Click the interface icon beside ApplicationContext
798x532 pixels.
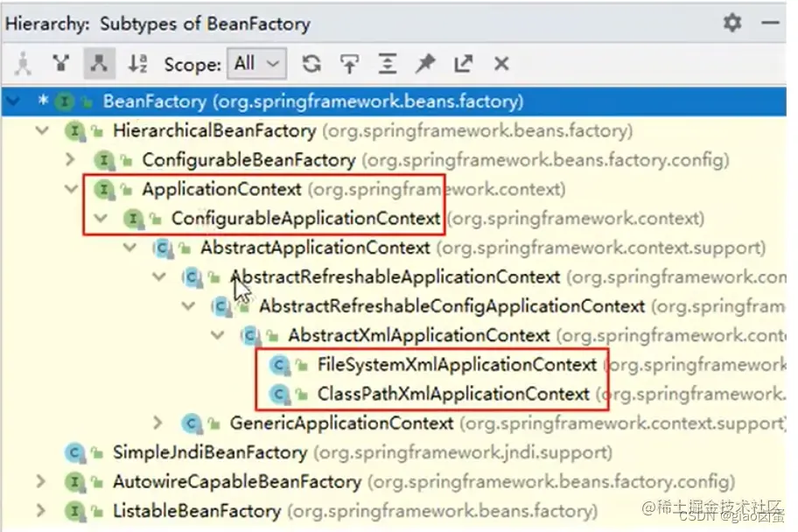point(104,189)
